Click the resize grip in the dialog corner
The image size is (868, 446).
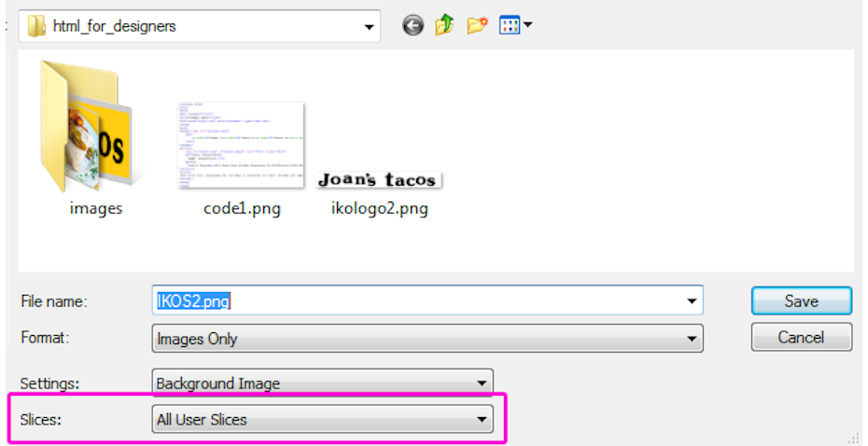click(852, 437)
